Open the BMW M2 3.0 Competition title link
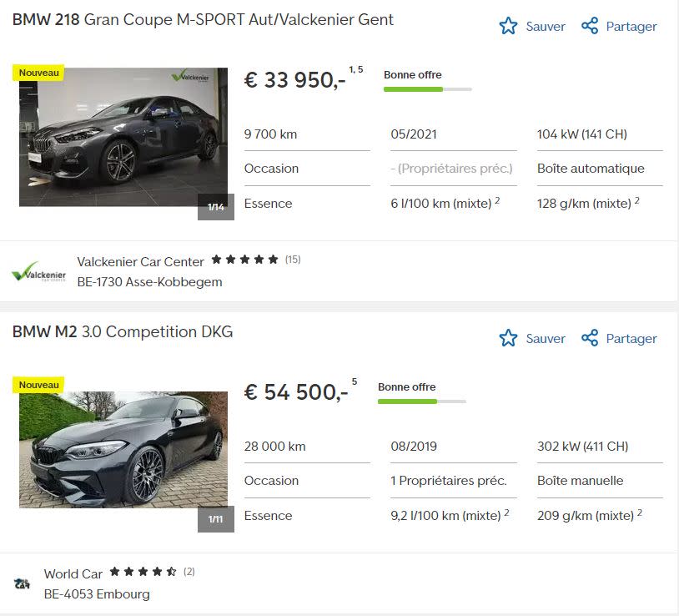 (x=123, y=331)
